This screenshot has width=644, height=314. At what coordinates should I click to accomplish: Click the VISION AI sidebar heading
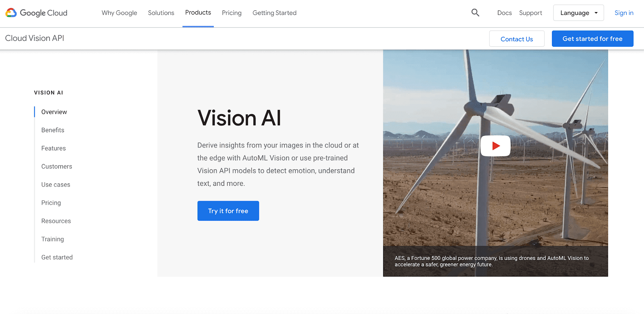click(x=49, y=93)
